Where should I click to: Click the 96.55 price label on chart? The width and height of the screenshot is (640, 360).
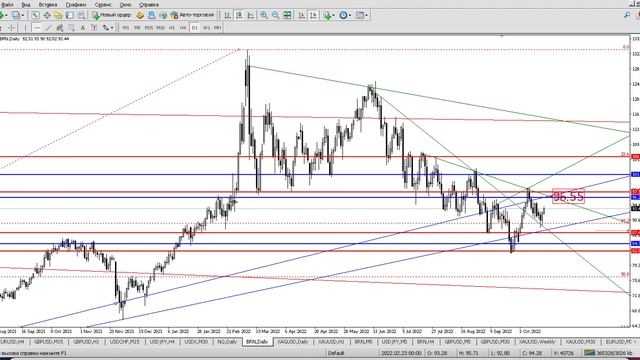pos(569,196)
